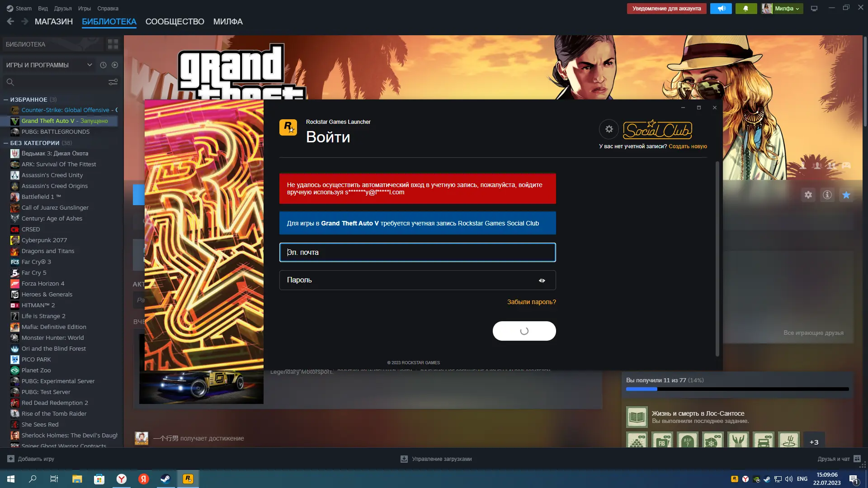Click the loading sign-in button
Screen dimensions: 868x488
[x=524, y=331]
